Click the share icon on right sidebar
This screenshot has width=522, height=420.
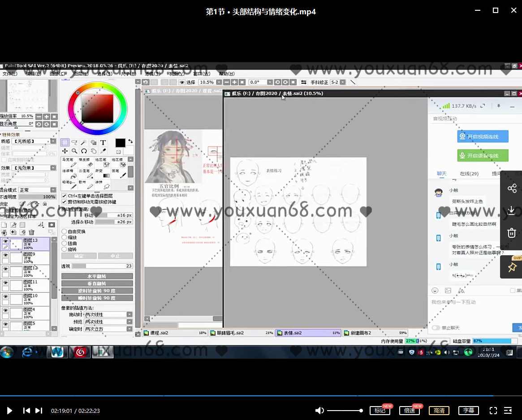pyautogui.click(x=512, y=189)
